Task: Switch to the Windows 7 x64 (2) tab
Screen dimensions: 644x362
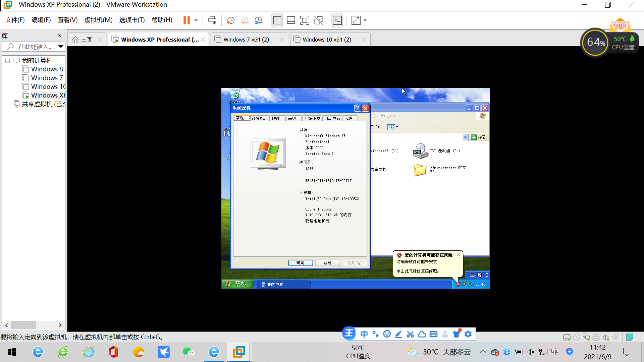Action: (246, 40)
